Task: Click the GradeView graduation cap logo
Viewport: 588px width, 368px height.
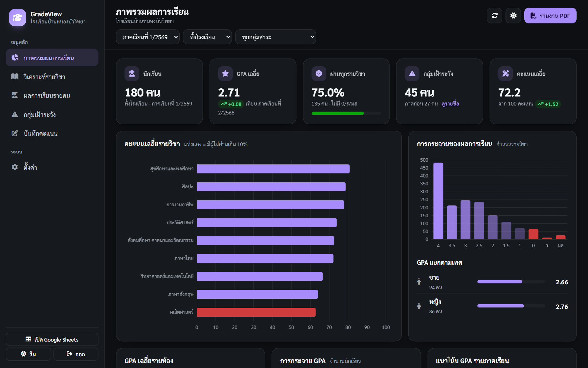Action: pyautogui.click(x=17, y=17)
